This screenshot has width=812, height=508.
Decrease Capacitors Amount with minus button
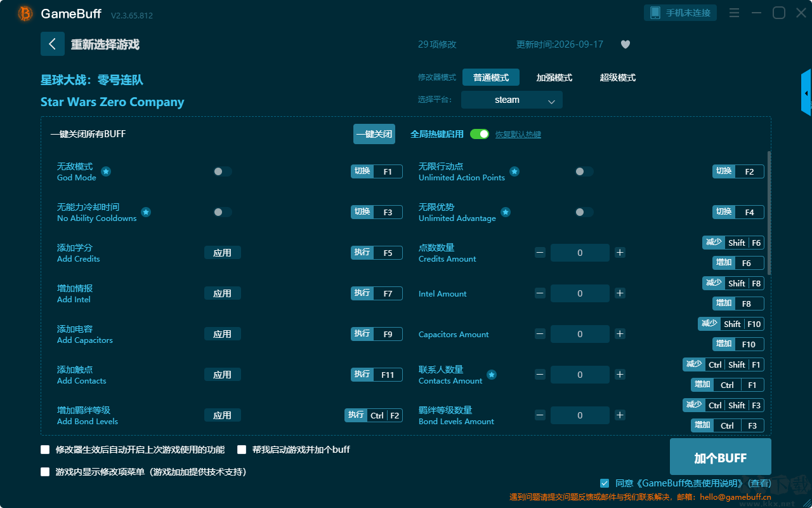coord(540,334)
